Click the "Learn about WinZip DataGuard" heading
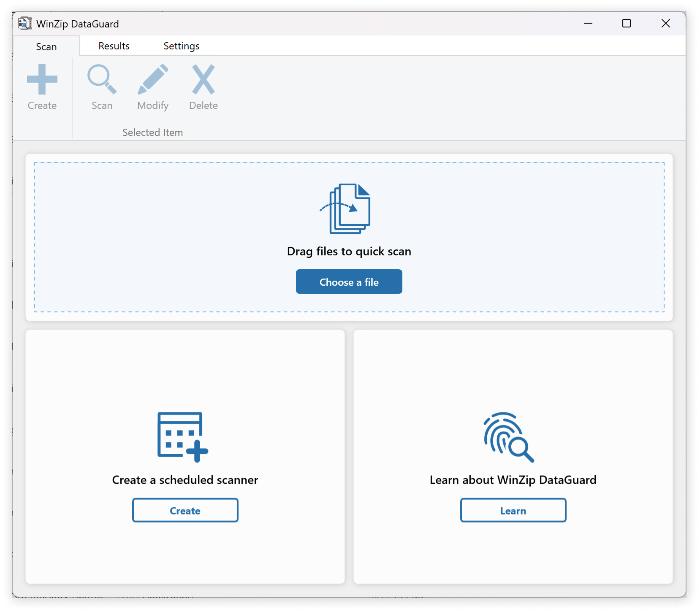 pyautogui.click(x=513, y=480)
